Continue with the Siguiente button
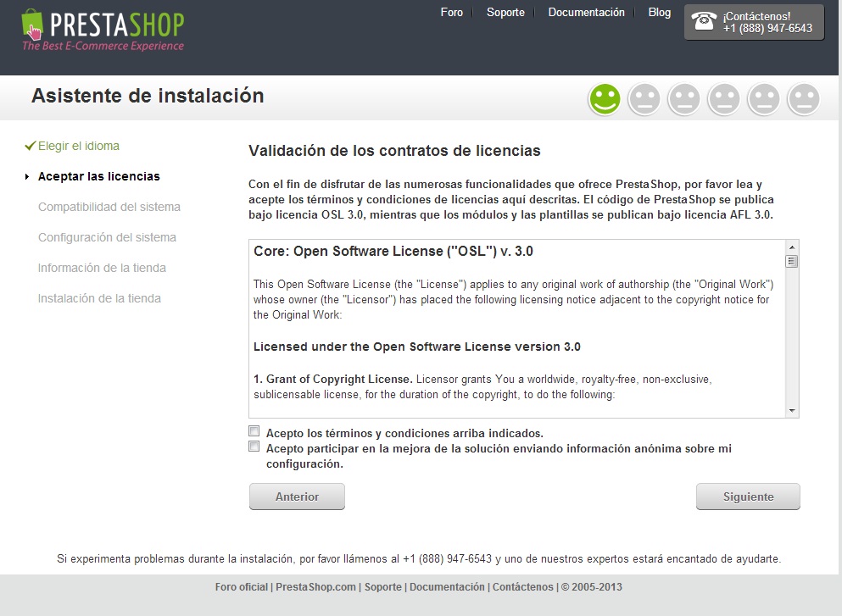Screen dimensions: 842x616 pos(748,497)
